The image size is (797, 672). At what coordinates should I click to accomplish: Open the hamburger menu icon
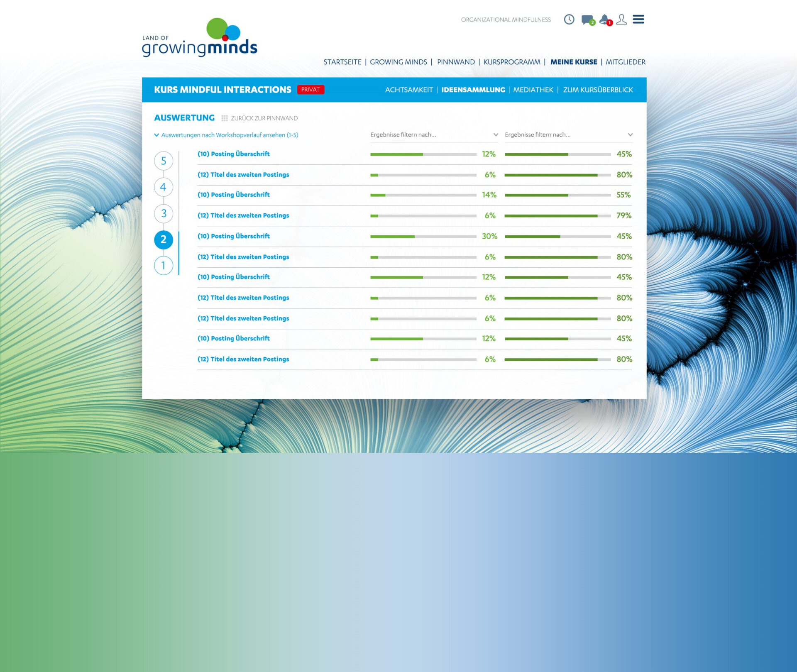(x=638, y=20)
